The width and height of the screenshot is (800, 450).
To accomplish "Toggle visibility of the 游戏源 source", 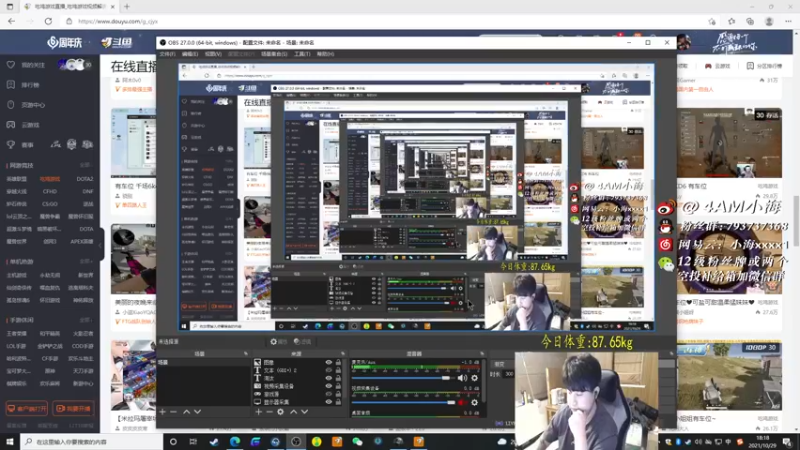I will click(x=329, y=394).
